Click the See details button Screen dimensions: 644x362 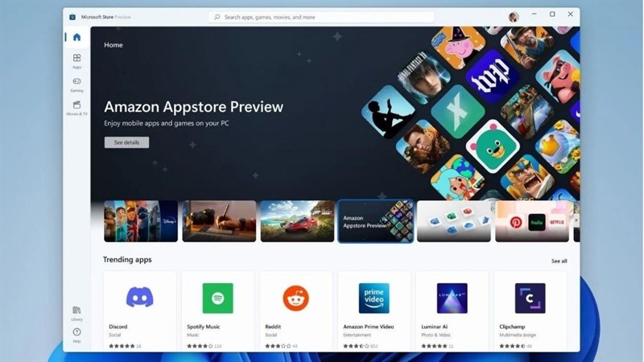[x=126, y=142]
